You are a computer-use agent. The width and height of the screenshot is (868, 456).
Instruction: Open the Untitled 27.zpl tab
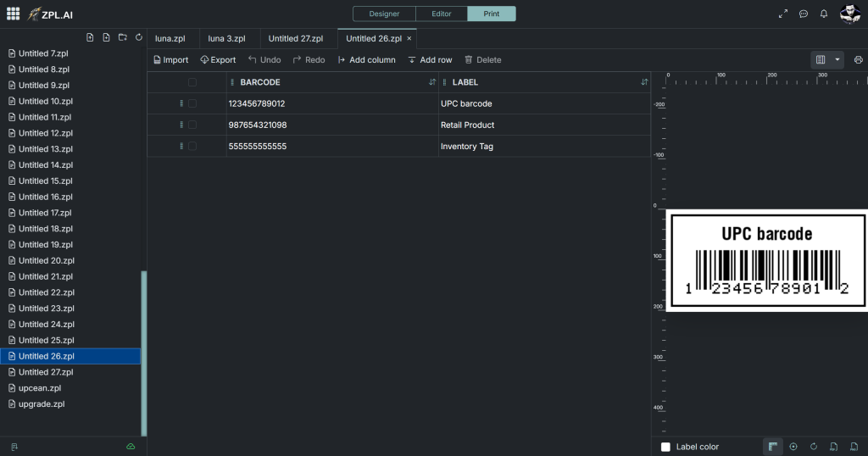point(296,39)
